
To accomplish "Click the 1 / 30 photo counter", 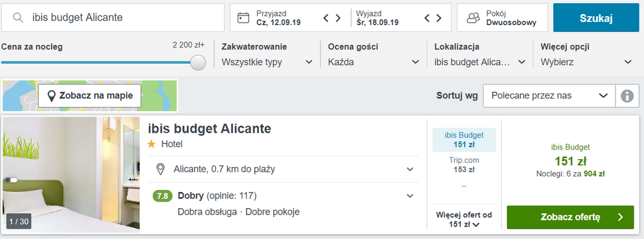I will pos(19,222).
